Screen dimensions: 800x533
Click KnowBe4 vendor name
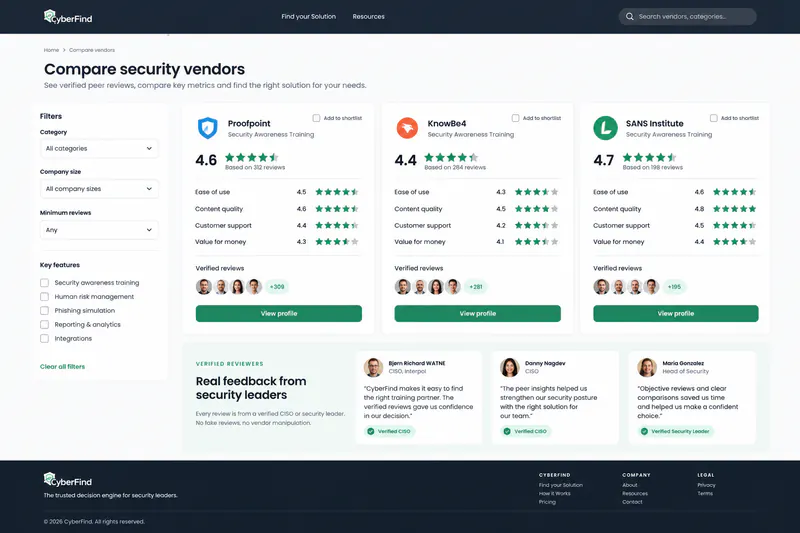click(447, 123)
